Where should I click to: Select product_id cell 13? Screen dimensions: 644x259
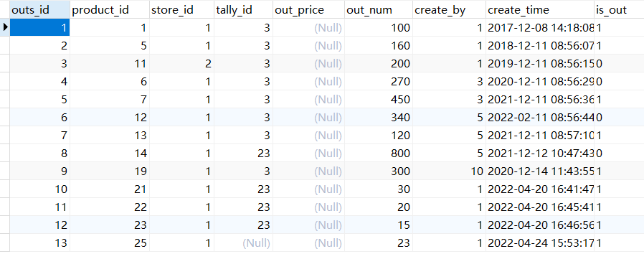[110, 136]
